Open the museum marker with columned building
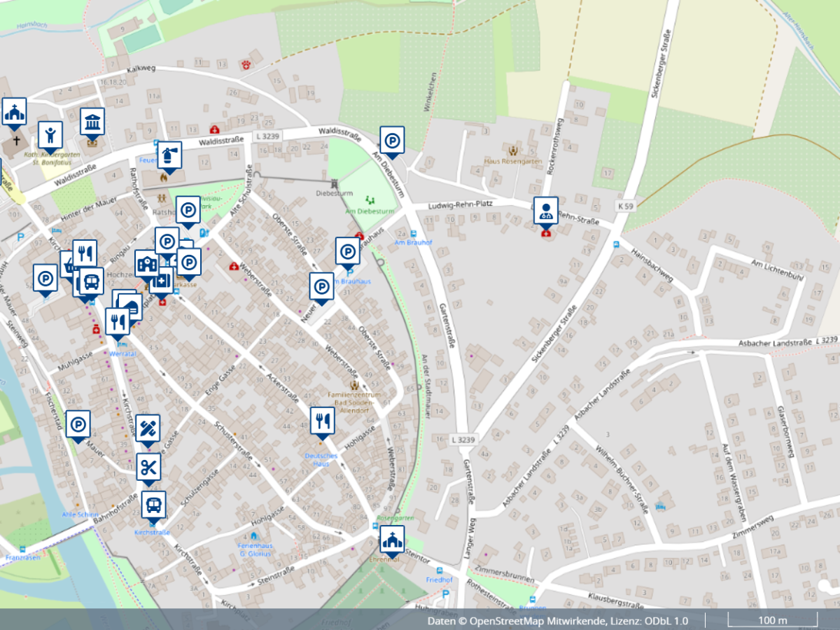This screenshot has height=630, width=840. [92, 121]
